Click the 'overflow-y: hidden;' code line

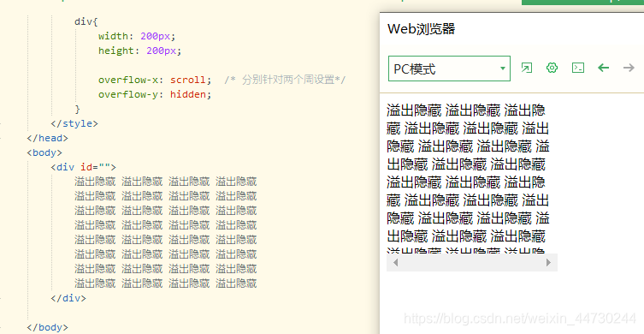coord(155,94)
